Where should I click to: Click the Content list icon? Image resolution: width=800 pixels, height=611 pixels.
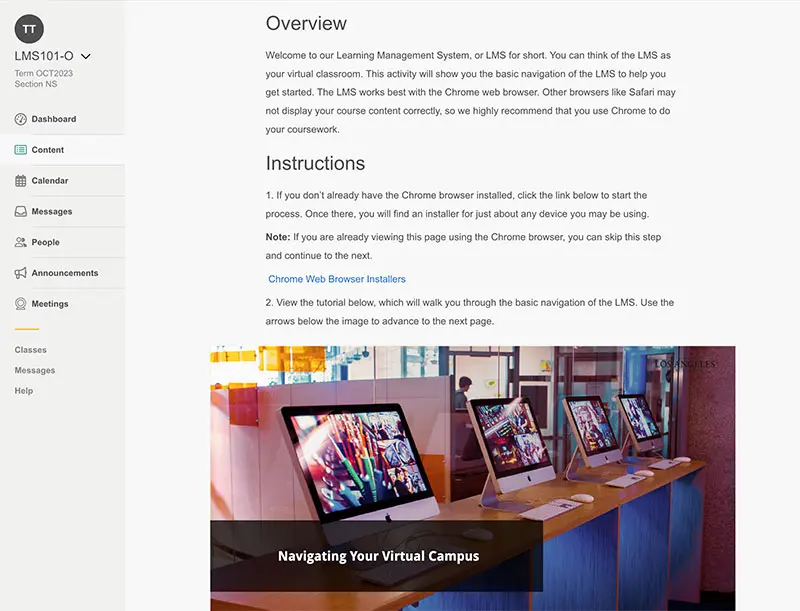point(20,149)
